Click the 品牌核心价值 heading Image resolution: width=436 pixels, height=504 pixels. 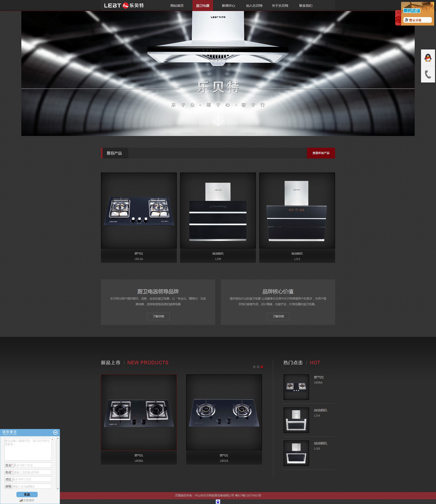278,291
